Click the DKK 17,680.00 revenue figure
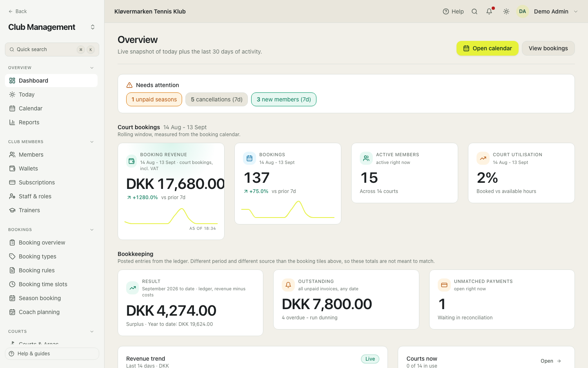 [x=175, y=184]
